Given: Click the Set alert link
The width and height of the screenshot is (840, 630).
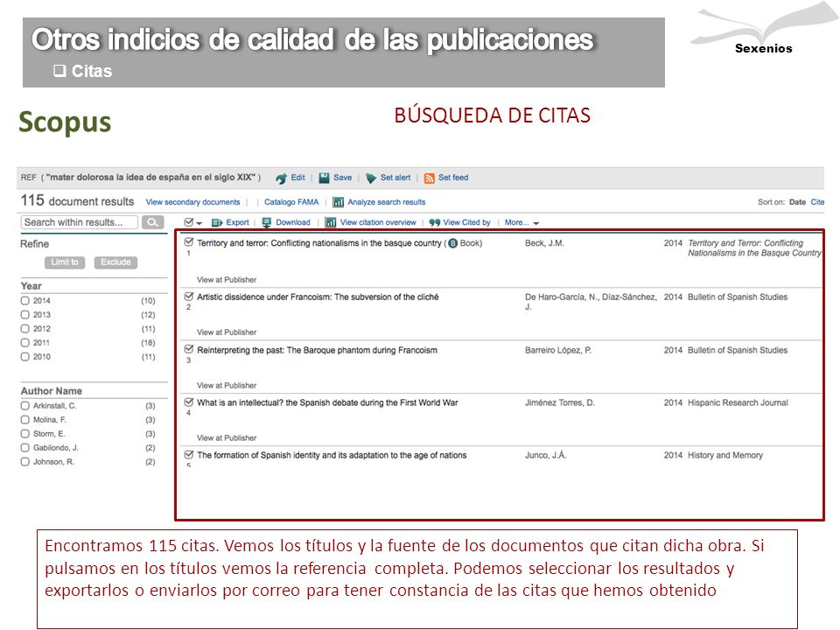Looking at the screenshot, I should (395, 178).
